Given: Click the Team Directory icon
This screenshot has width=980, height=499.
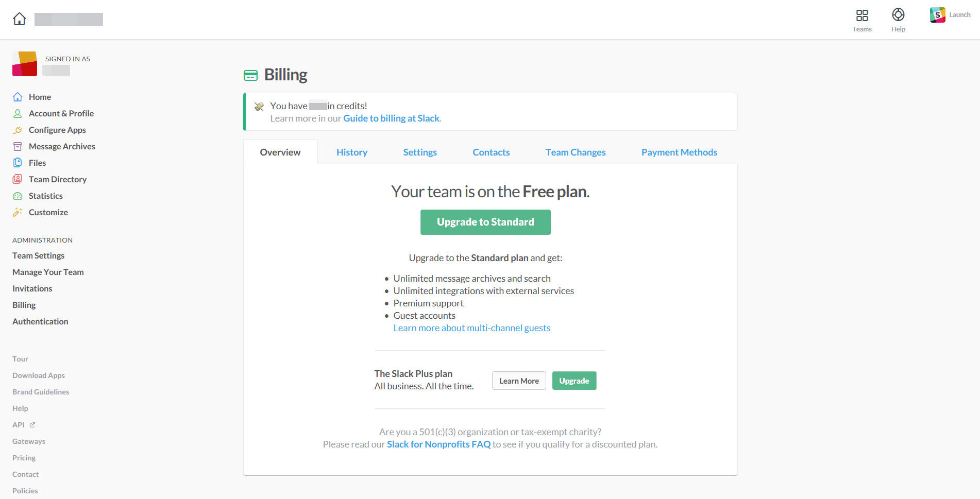Looking at the screenshot, I should [x=18, y=179].
